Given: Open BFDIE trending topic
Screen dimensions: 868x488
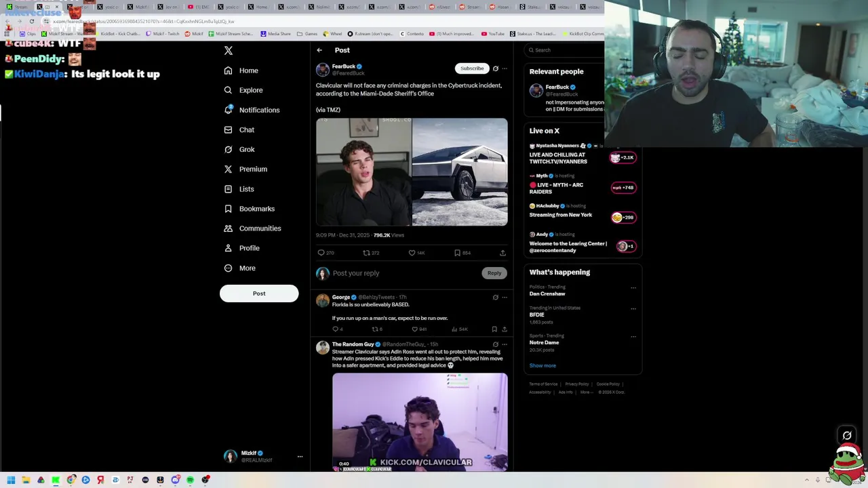Looking at the screenshot, I should point(537,314).
